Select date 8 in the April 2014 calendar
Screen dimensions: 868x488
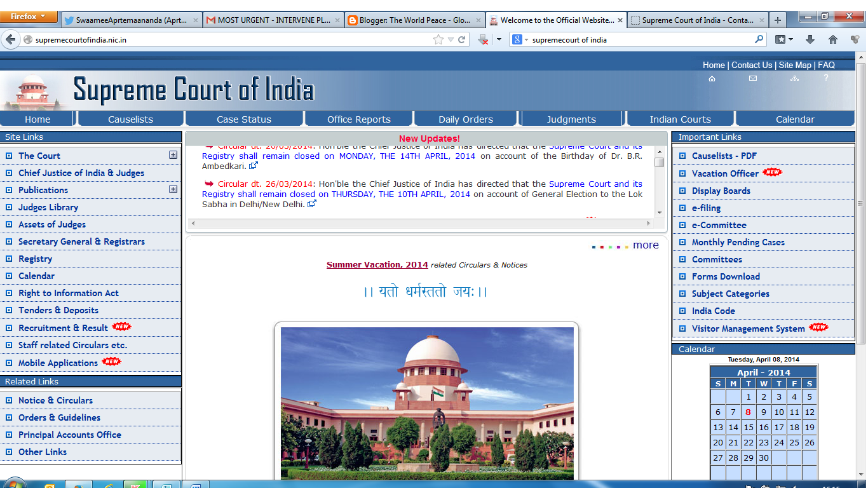coord(749,412)
